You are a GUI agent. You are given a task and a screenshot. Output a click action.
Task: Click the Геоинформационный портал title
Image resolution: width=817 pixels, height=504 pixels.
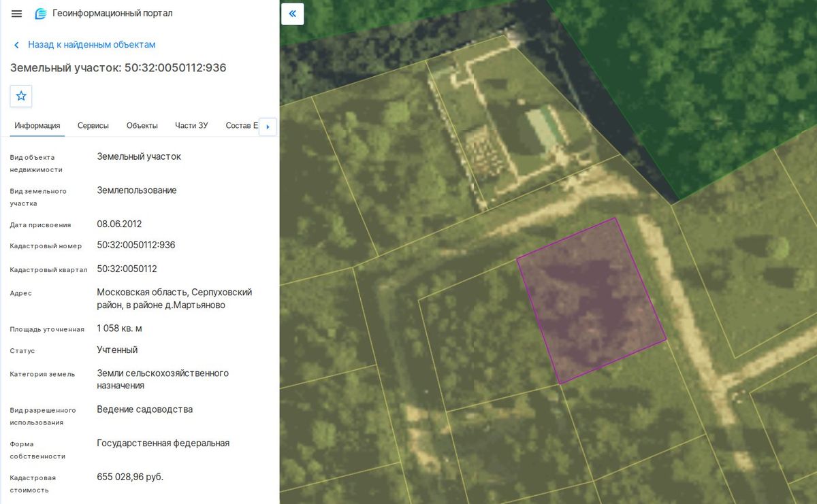[x=112, y=14]
